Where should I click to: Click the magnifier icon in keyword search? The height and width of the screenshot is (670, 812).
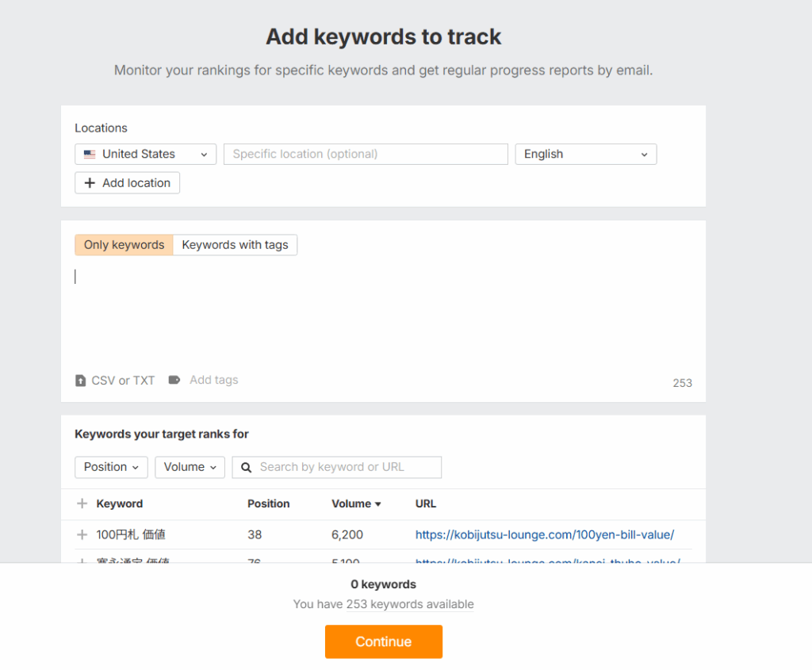pyautogui.click(x=247, y=467)
